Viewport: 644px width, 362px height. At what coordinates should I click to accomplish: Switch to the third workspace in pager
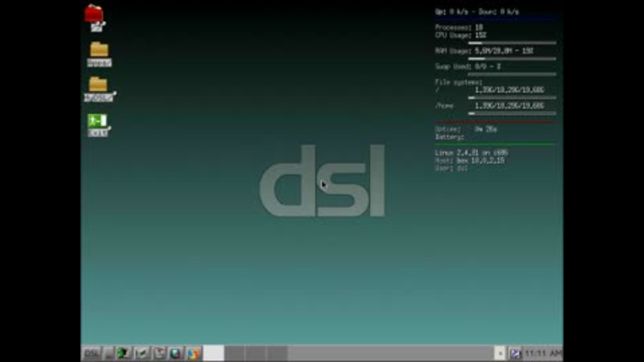tap(256, 353)
